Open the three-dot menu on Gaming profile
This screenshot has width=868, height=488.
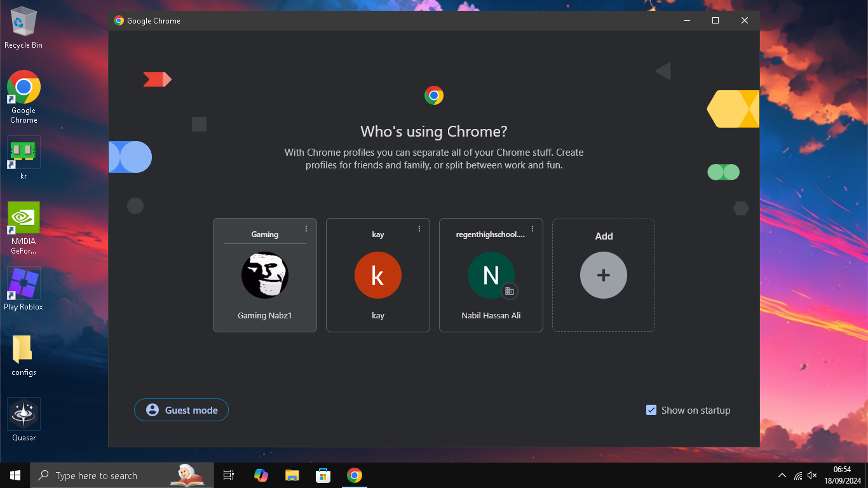pos(306,229)
